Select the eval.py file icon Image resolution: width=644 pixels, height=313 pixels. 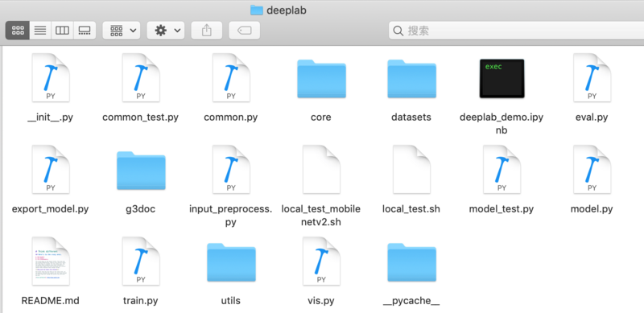592,78
